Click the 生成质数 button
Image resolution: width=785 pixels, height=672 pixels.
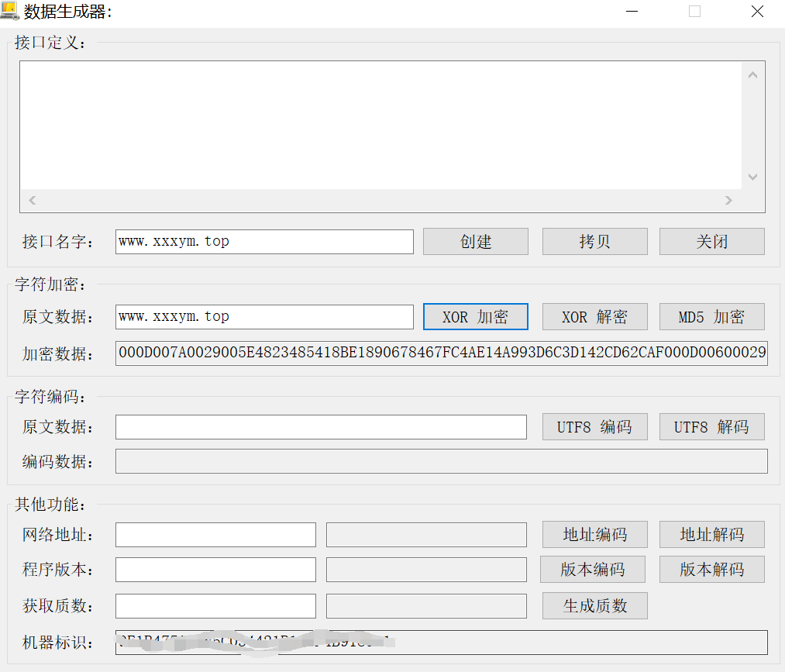point(595,606)
